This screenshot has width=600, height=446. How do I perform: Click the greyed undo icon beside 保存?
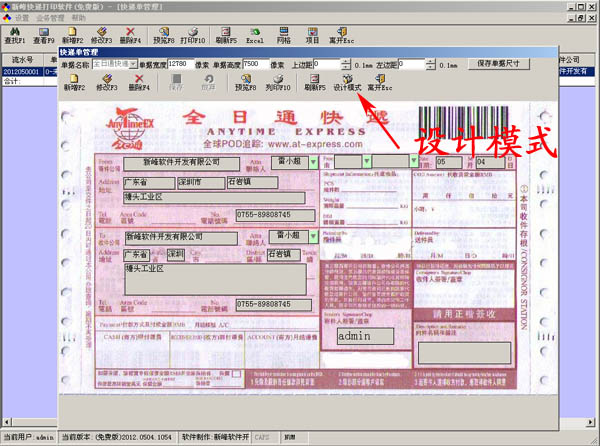coord(209,83)
